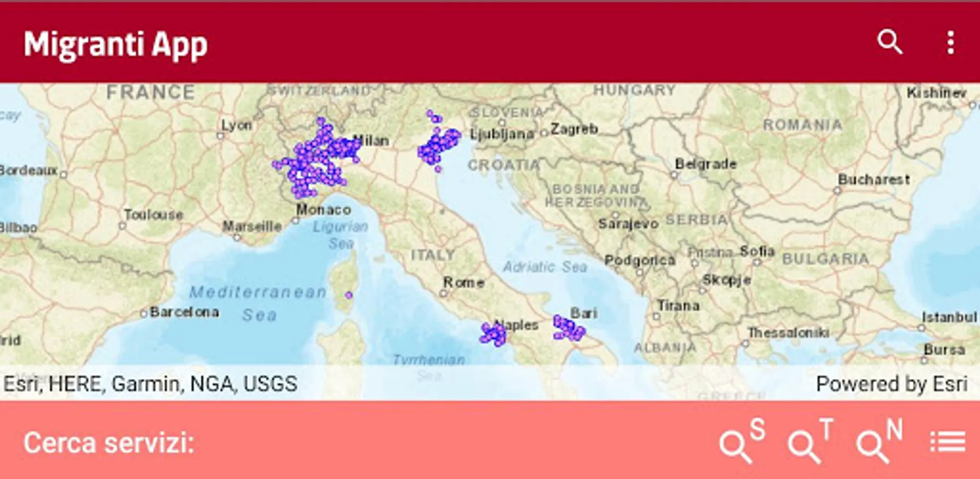Click the 'BULGARIA' country label
980x479 pixels.
point(825,259)
